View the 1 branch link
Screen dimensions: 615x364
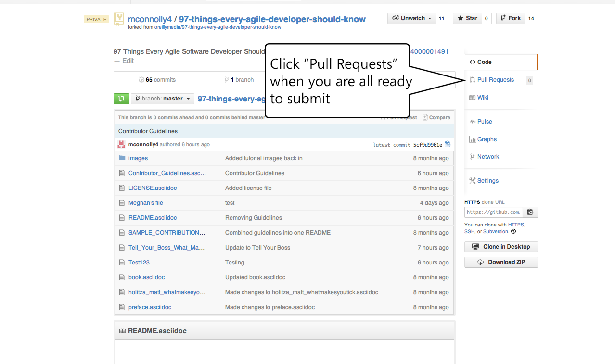coord(239,80)
